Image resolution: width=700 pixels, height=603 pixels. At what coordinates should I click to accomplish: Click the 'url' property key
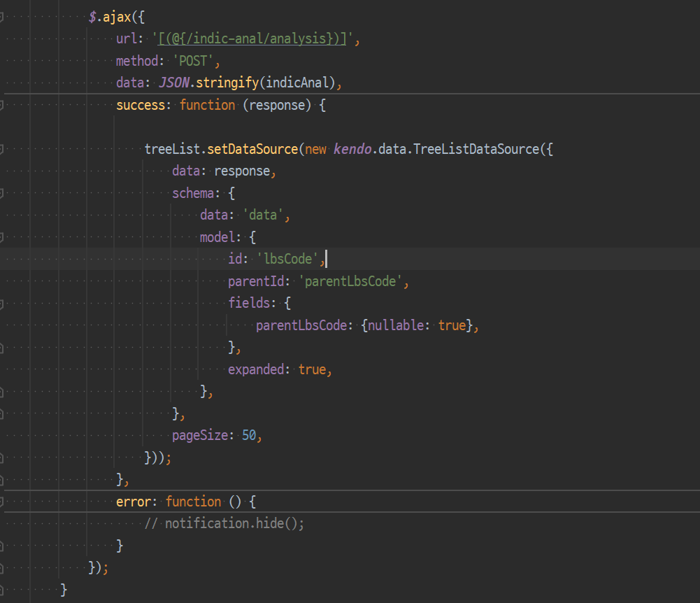coord(126,39)
